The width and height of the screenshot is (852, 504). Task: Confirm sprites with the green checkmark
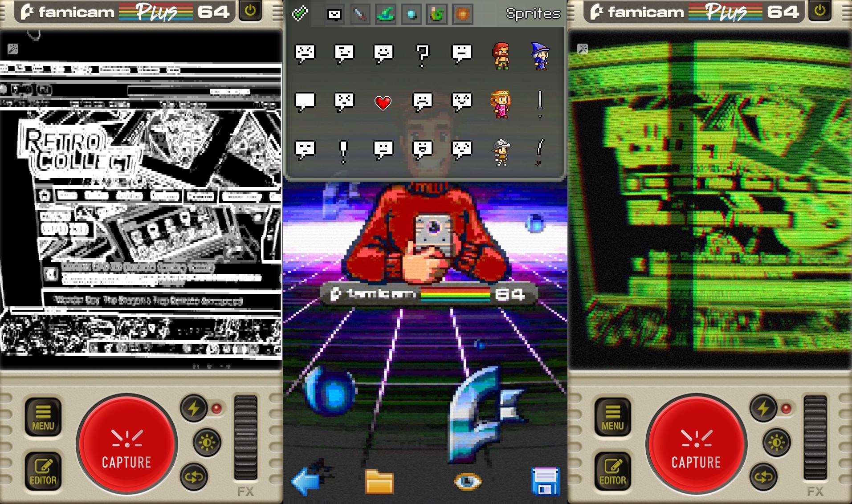[300, 14]
